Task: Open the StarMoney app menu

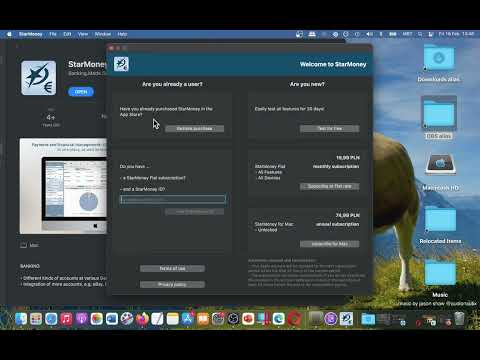Action: (x=30, y=34)
